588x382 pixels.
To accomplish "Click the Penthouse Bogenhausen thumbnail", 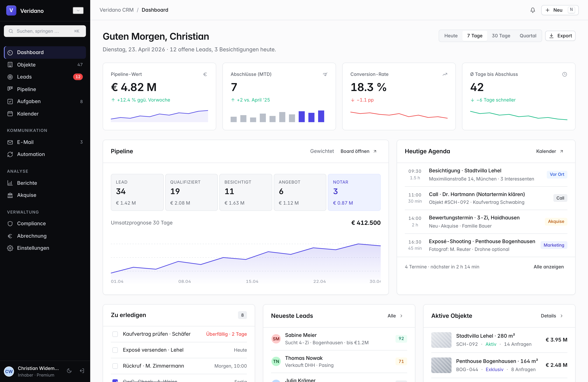I will tap(441, 365).
